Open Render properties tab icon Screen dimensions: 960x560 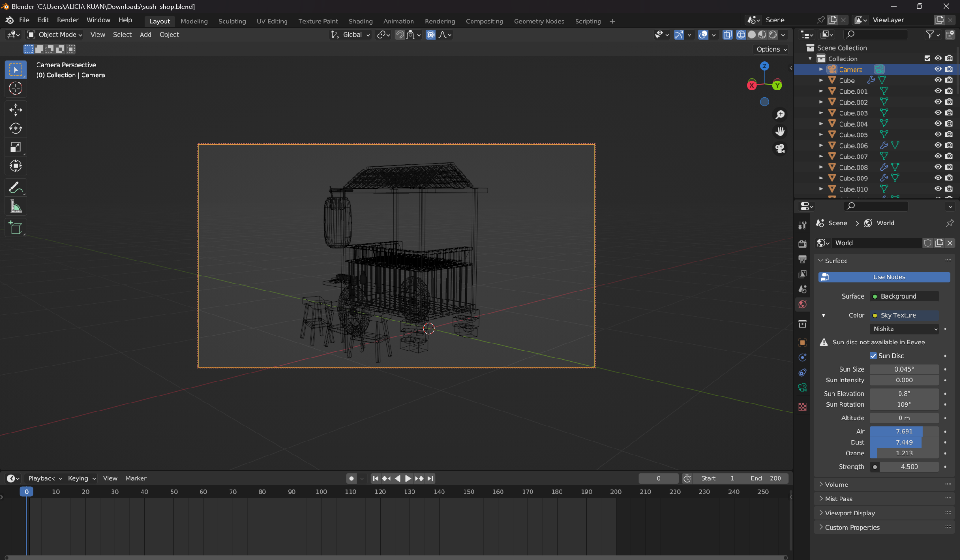click(x=802, y=244)
